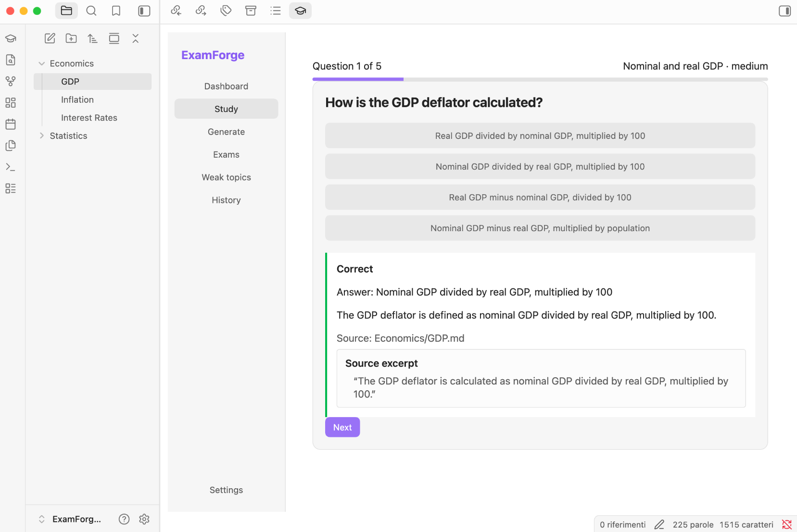
Task: Click the Question 1 of 5 label
Action: [x=347, y=66]
